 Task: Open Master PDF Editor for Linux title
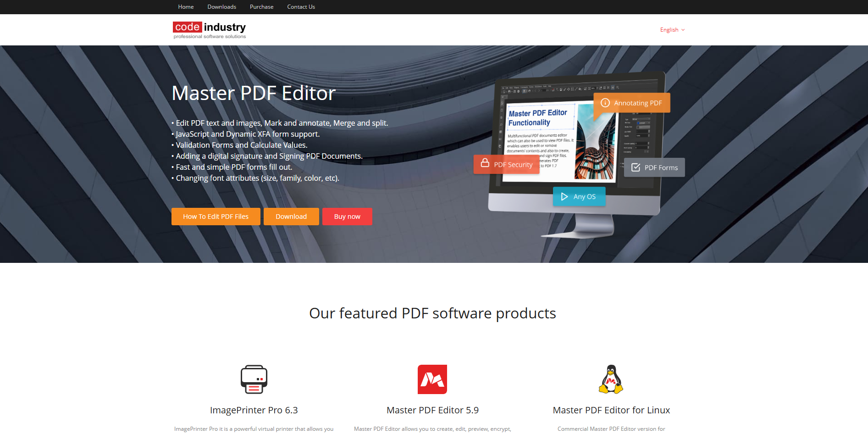611,410
